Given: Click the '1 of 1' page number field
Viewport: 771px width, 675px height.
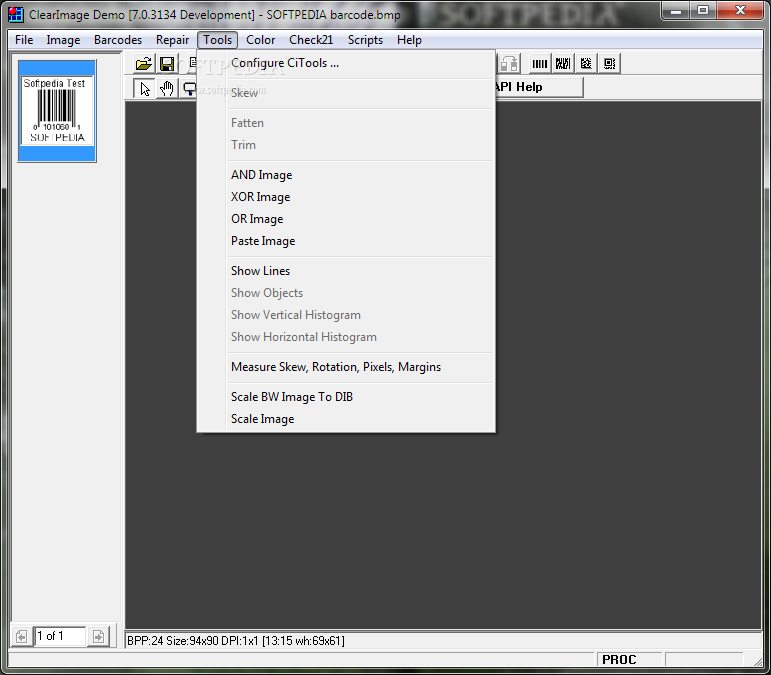Looking at the screenshot, I should click(x=59, y=636).
